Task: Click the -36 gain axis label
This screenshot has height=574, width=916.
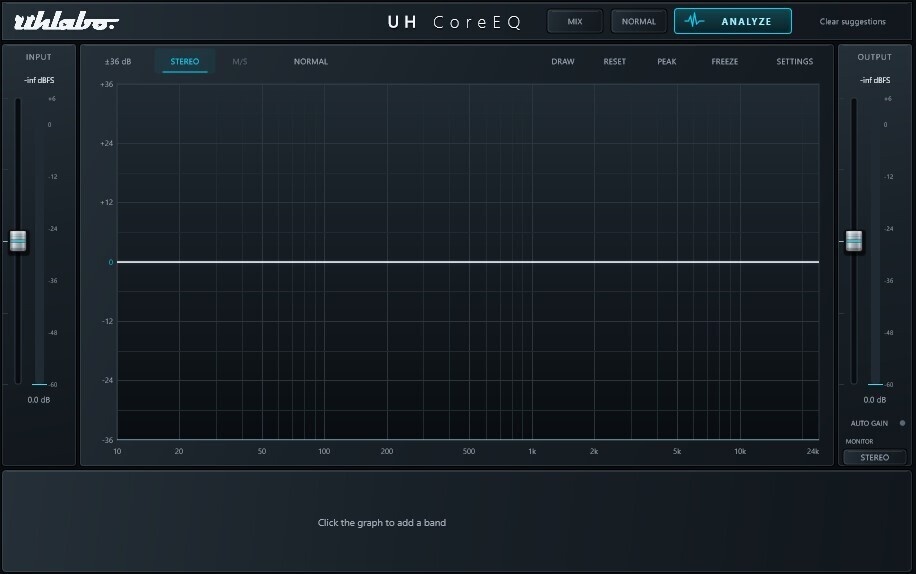Action: click(107, 440)
